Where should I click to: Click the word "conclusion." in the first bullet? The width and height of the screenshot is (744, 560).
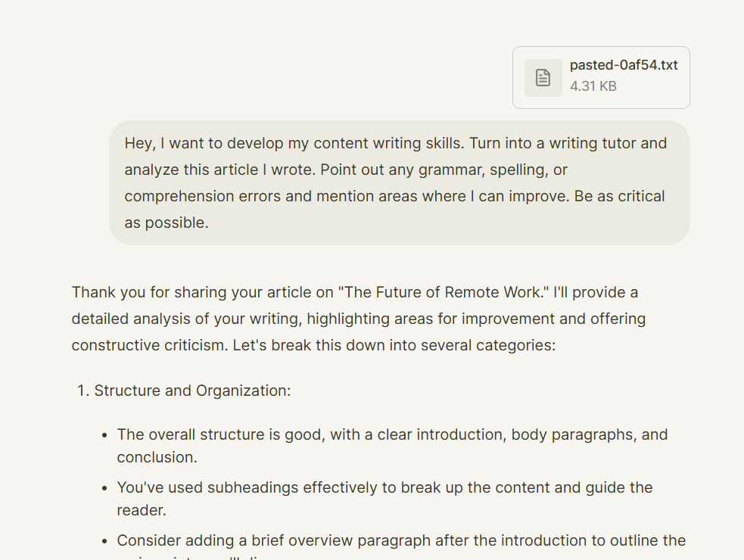click(157, 457)
